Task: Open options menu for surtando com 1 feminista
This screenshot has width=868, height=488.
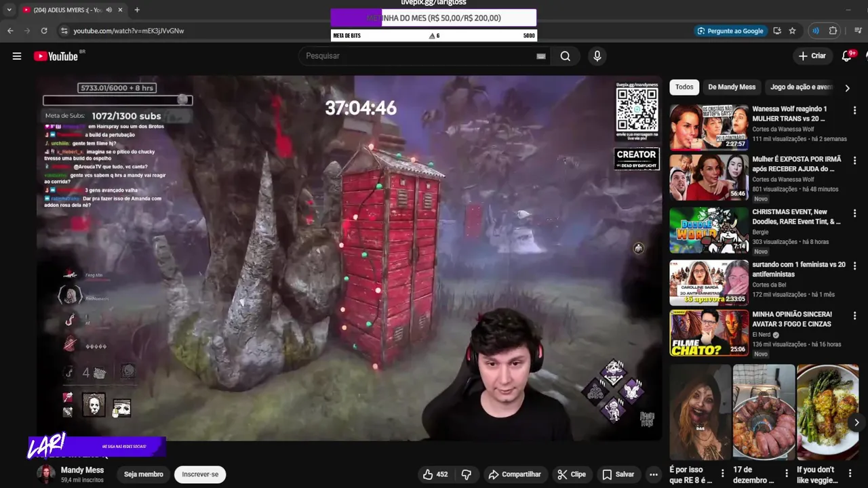Action: [x=854, y=266]
